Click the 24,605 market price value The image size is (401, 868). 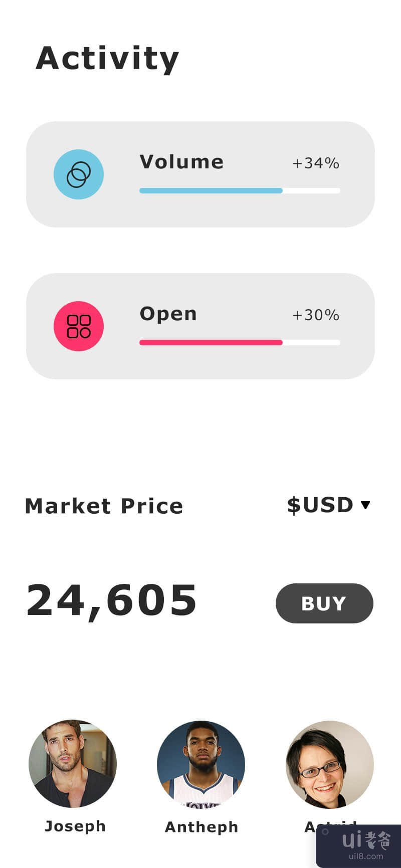click(x=112, y=600)
